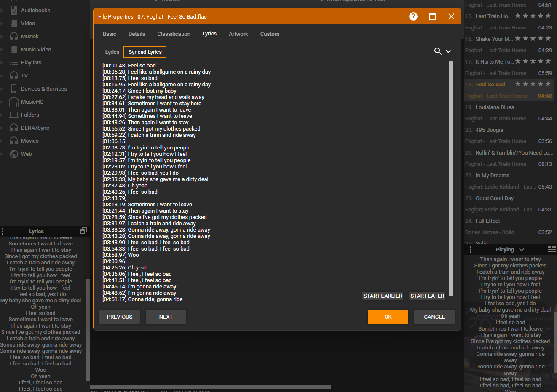Screen dimensions: 557x392
Task: Click the START LATER button
Action: pyautogui.click(x=427, y=296)
